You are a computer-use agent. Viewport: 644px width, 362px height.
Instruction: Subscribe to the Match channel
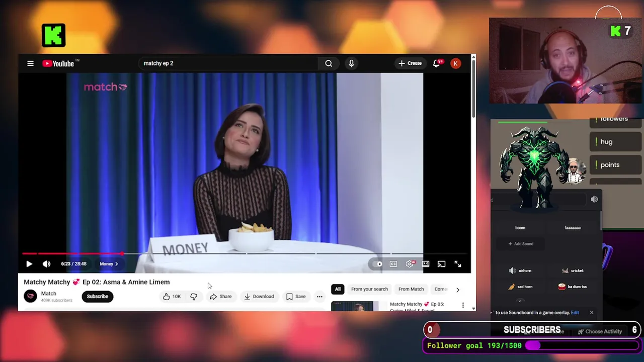(x=98, y=296)
